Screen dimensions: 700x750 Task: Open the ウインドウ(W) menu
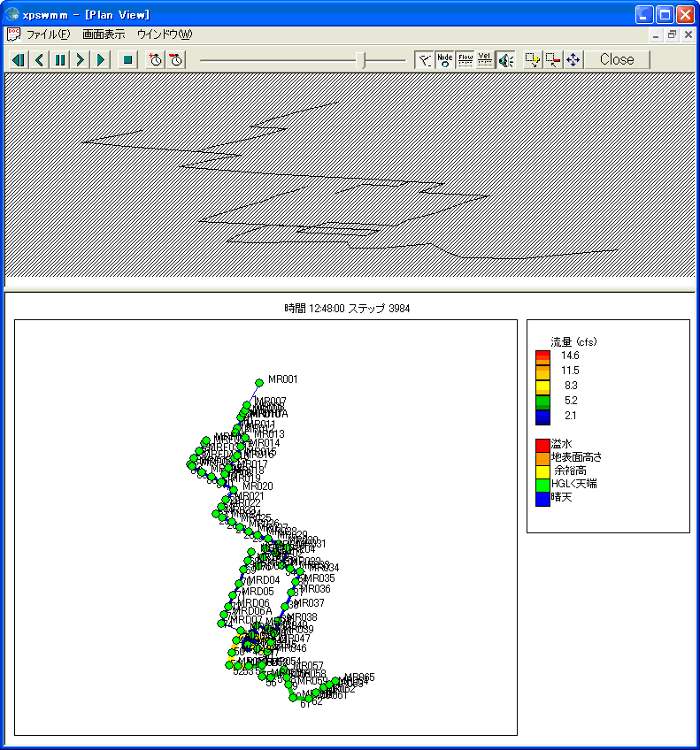164,34
